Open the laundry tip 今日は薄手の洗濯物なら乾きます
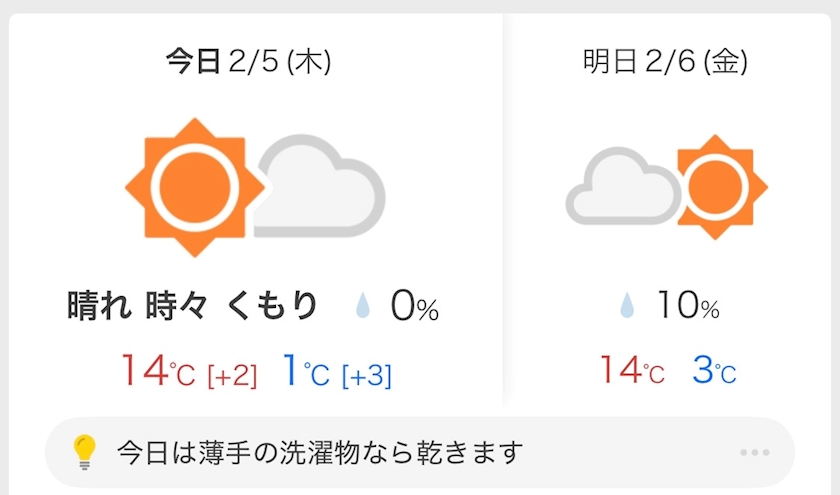The height and width of the screenshot is (495, 840). [x=320, y=453]
